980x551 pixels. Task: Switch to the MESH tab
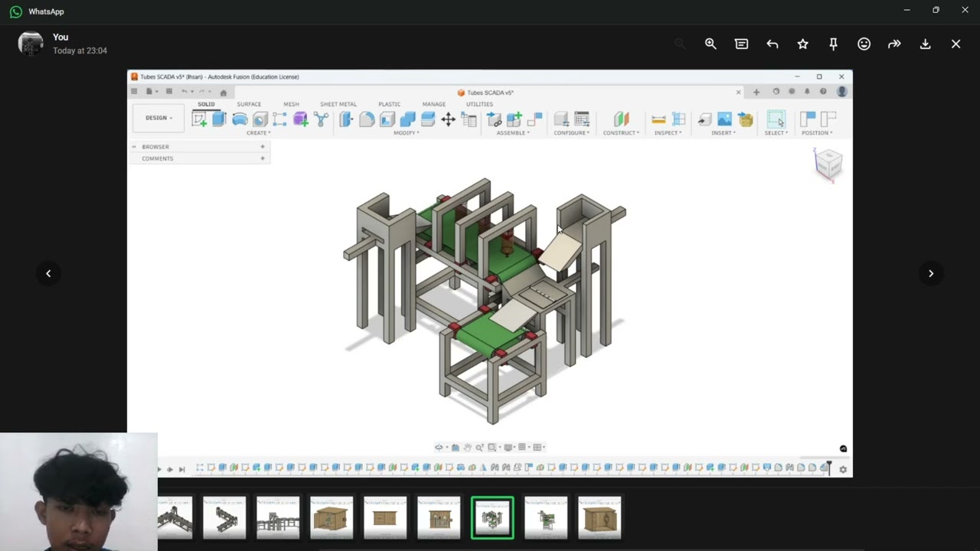point(291,104)
